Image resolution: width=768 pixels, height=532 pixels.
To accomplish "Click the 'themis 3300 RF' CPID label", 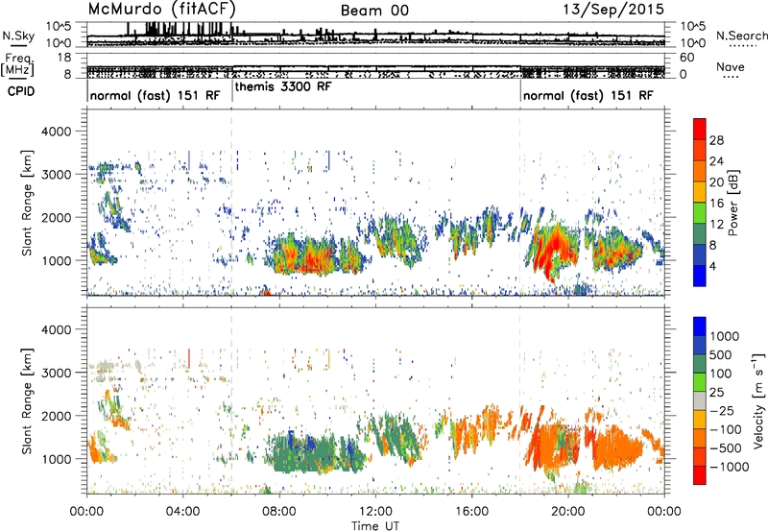I will pos(283,87).
